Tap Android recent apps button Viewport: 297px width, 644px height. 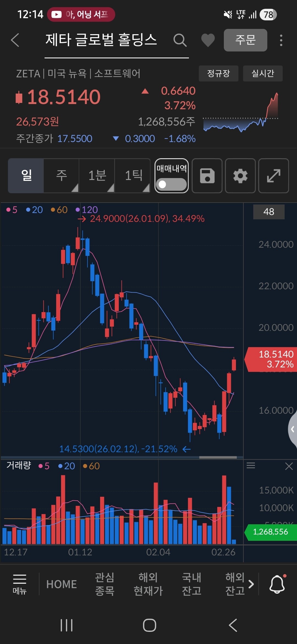coord(67,625)
